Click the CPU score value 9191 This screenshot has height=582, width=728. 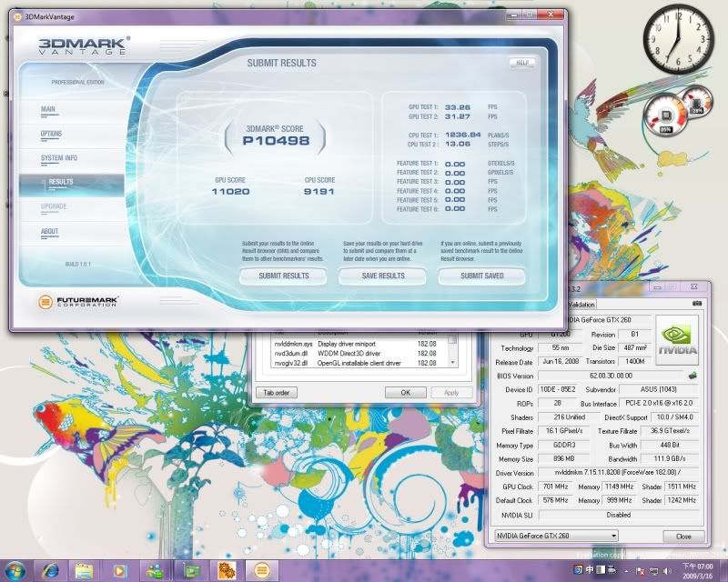(x=319, y=192)
